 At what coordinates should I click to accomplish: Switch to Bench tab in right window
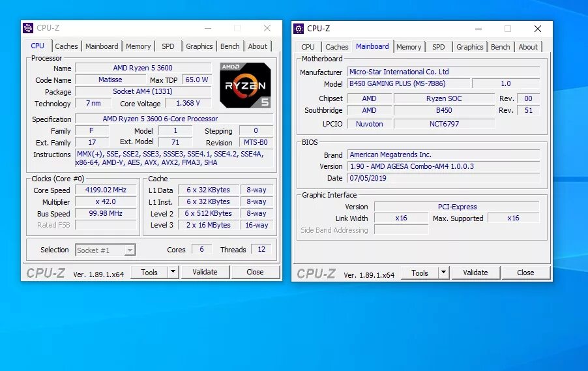[x=500, y=47]
